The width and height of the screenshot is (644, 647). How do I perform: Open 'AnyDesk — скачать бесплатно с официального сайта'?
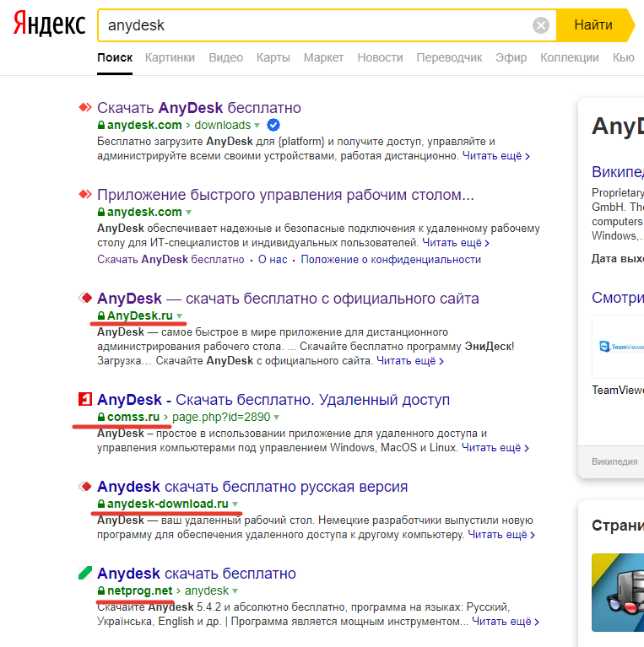288,299
